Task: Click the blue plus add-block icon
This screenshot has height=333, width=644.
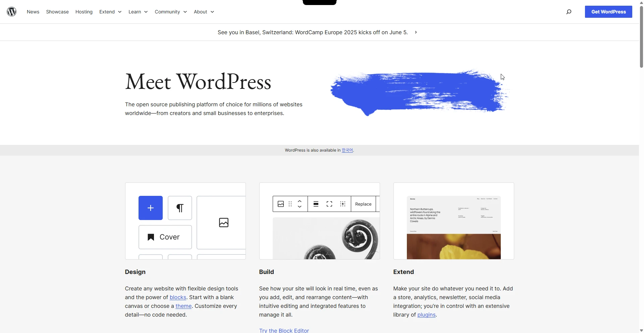Action: pyautogui.click(x=151, y=208)
